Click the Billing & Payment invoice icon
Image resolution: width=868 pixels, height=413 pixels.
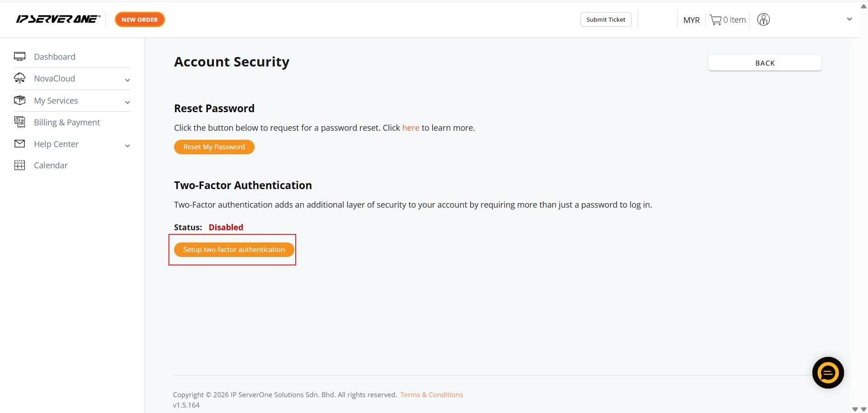(19, 122)
